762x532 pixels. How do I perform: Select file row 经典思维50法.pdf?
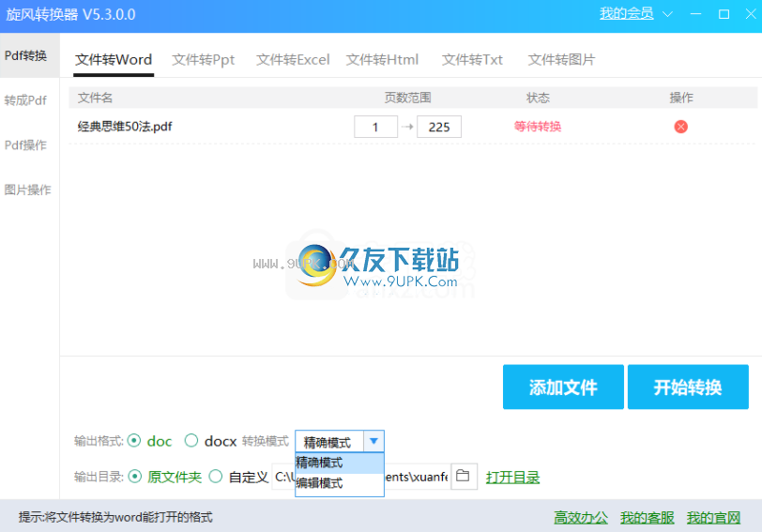pyautogui.click(x=413, y=127)
